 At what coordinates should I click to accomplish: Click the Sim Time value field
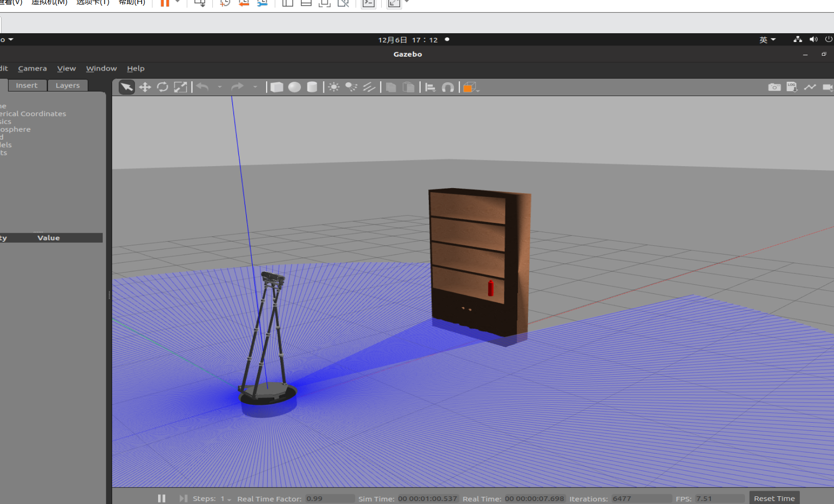pyautogui.click(x=428, y=498)
